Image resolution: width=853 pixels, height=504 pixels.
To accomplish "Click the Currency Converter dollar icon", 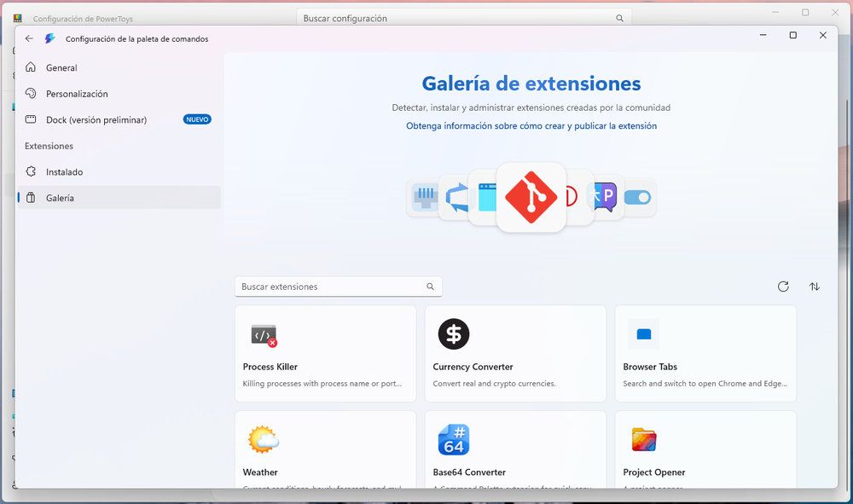I will (x=454, y=333).
